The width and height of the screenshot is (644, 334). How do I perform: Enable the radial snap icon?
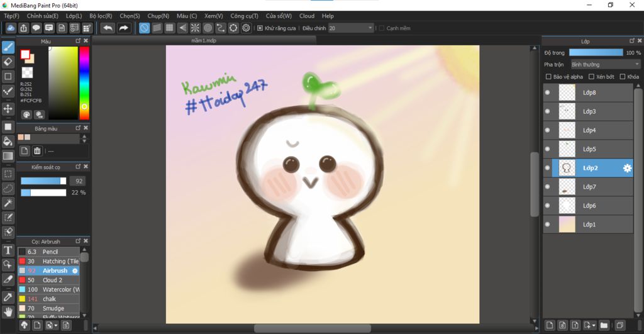[x=195, y=28]
